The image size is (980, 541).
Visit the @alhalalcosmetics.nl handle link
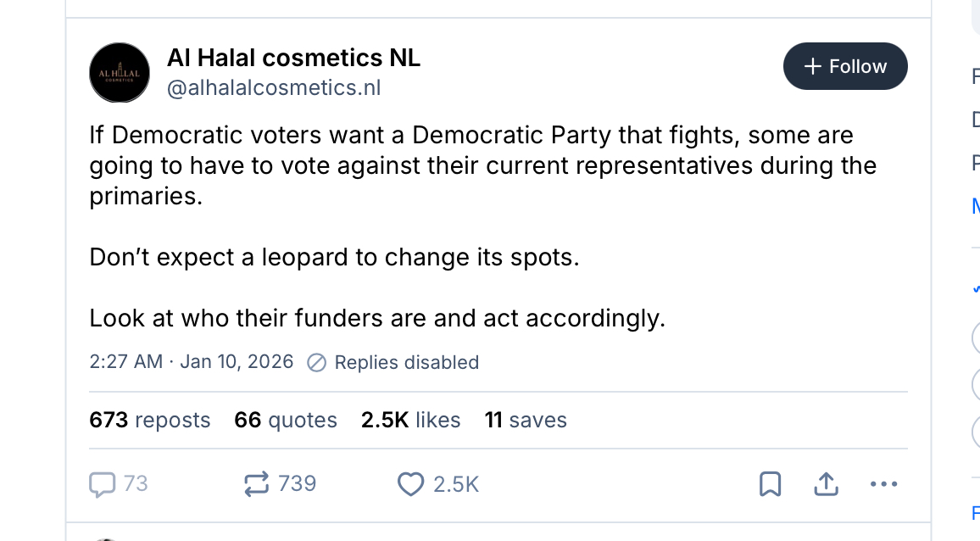[x=274, y=87]
